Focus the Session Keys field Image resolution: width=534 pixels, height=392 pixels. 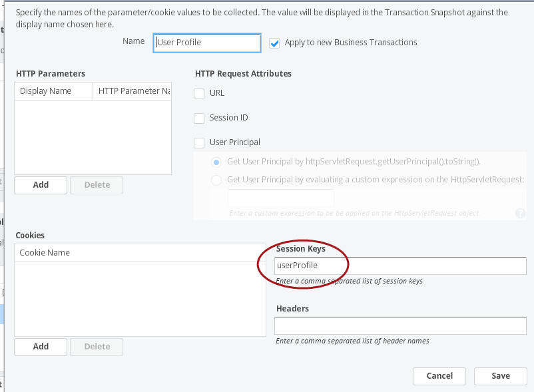[x=400, y=266]
